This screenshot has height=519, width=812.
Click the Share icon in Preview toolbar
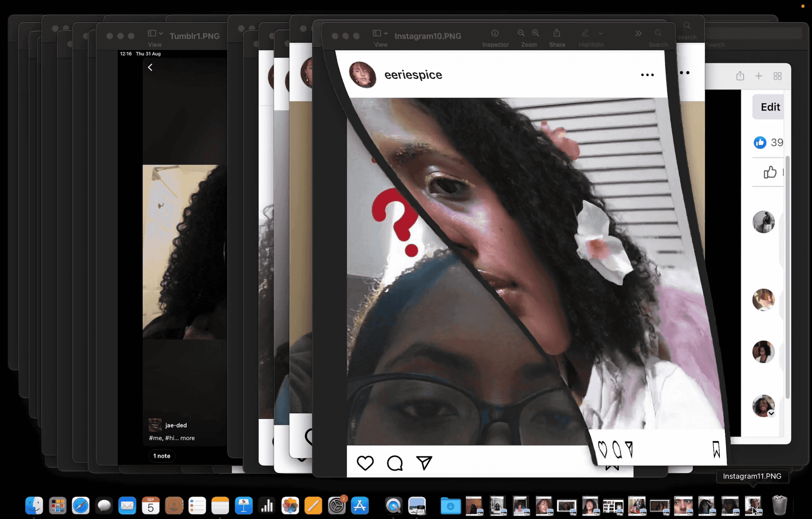pyautogui.click(x=557, y=33)
